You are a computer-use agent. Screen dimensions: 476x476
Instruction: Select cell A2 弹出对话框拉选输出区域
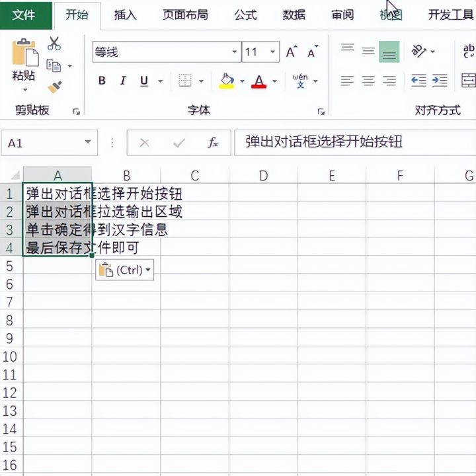click(58, 211)
